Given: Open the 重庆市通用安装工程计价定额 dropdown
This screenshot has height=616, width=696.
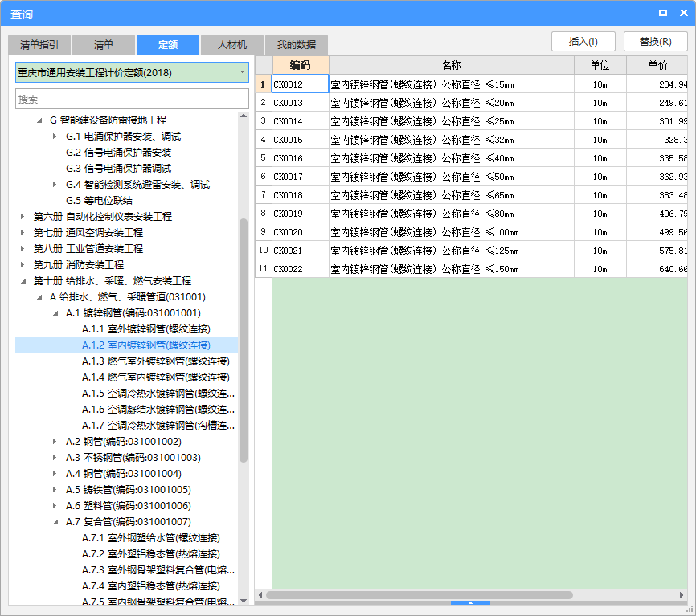Looking at the screenshot, I should click(242, 73).
